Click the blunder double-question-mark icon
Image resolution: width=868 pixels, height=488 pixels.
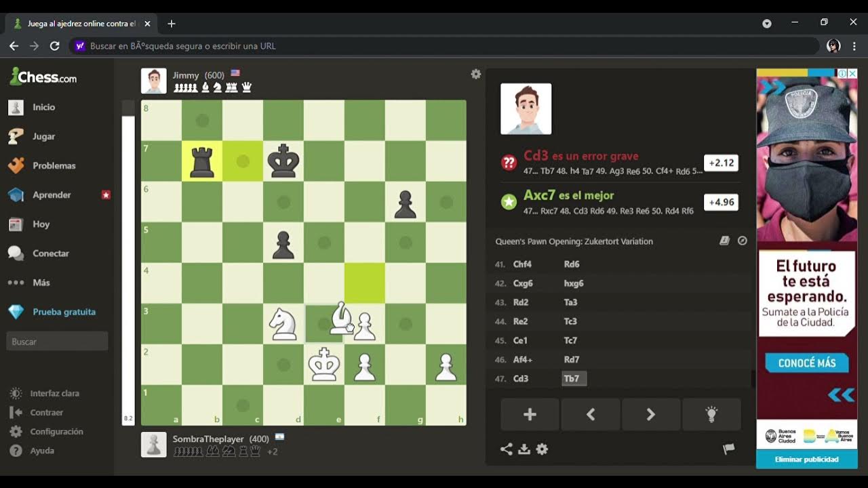click(x=509, y=163)
